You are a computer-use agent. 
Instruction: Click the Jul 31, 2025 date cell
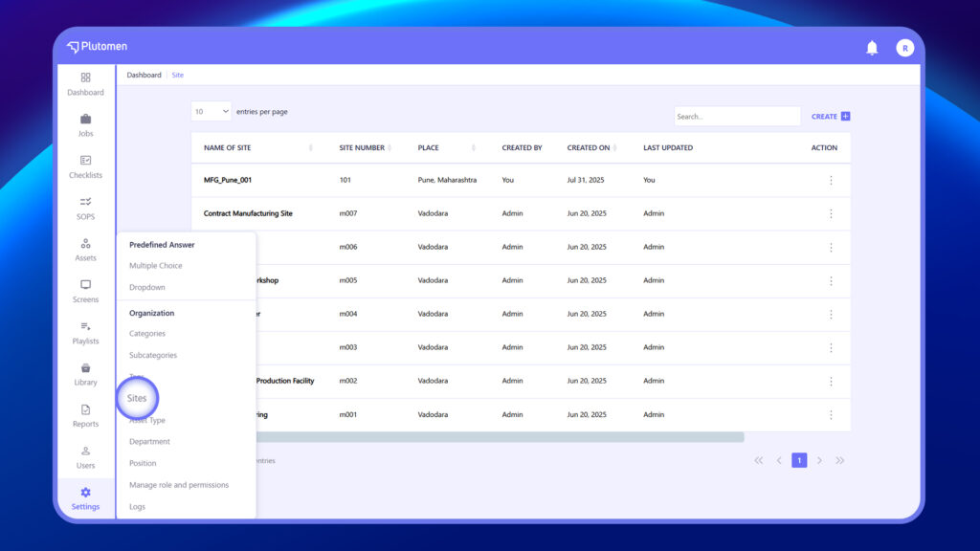tap(585, 180)
